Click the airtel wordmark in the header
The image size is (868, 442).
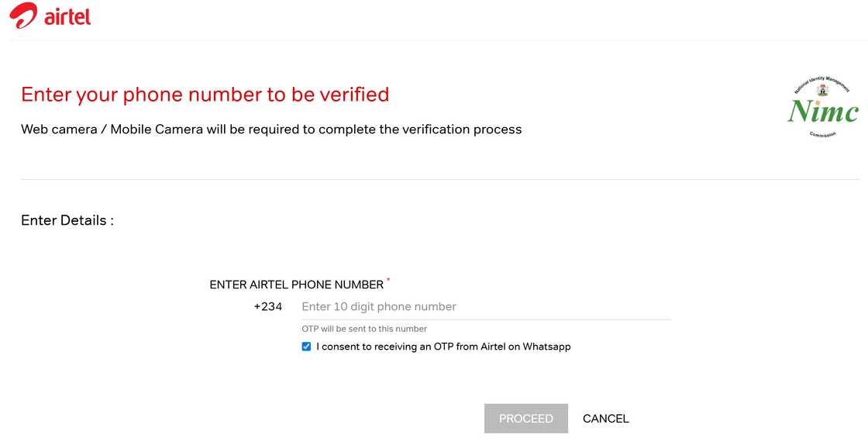pyautogui.click(x=67, y=16)
